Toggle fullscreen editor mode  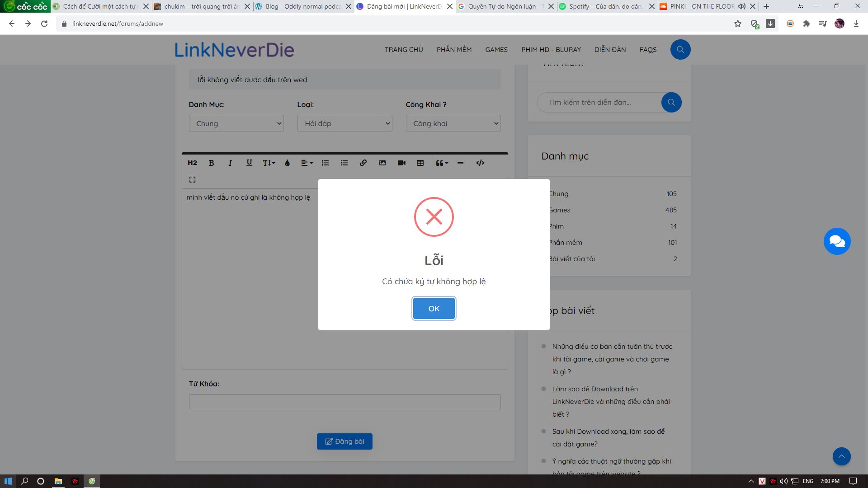[x=192, y=180]
